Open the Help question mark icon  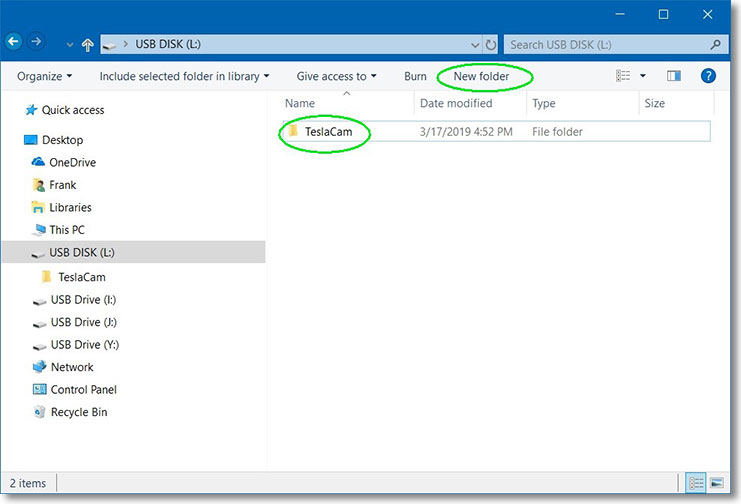click(707, 76)
